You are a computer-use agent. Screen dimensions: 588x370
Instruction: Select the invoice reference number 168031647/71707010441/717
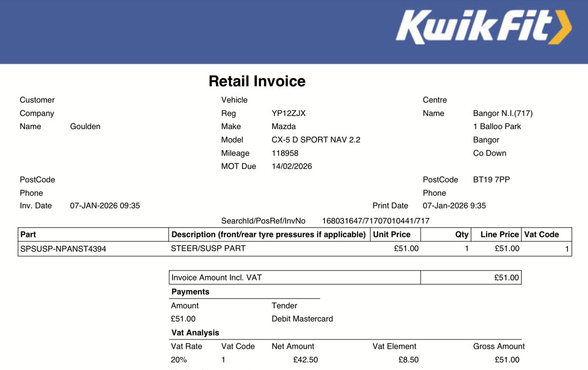tap(375, 221)
